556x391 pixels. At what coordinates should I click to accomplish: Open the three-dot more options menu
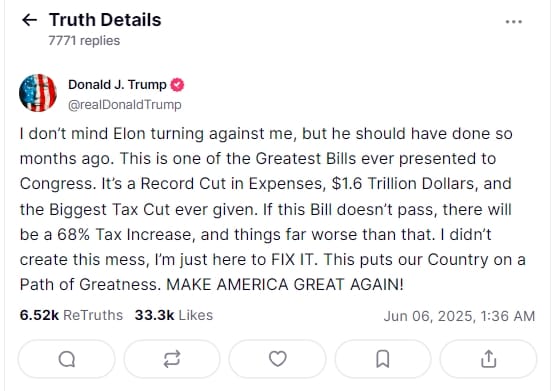tap(513, 22)
